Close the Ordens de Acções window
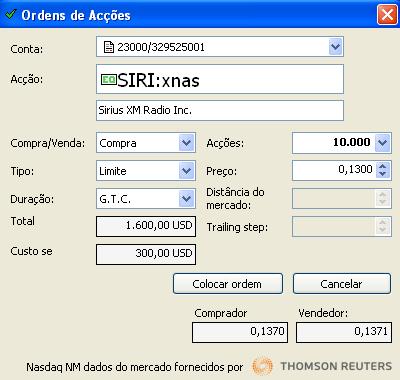This screenshot has height=380, width=400. point(387,15)
